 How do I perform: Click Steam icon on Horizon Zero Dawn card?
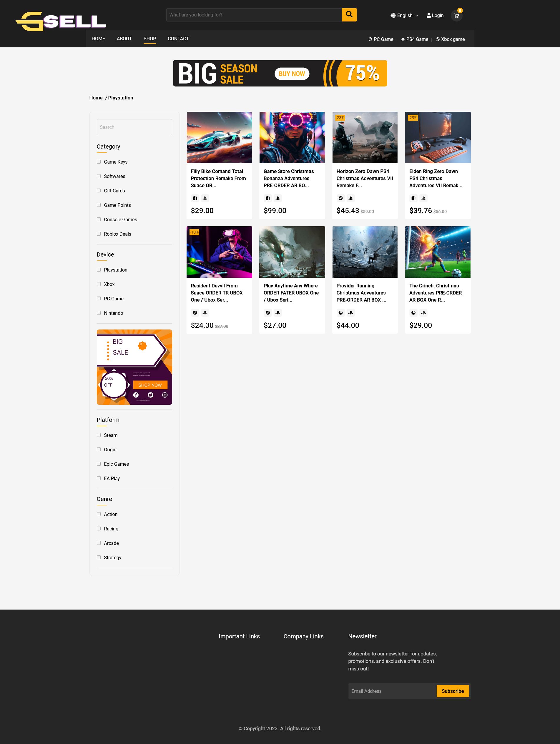[x=340, y=199]
